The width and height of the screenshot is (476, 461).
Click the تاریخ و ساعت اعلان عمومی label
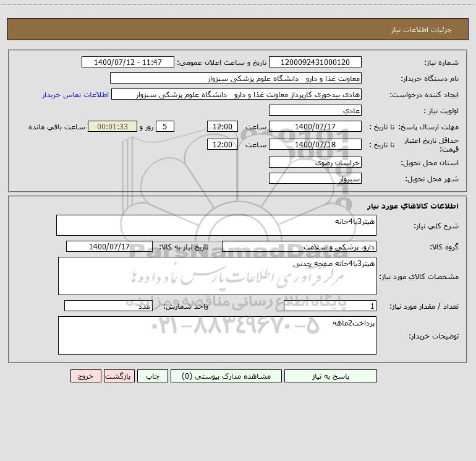click(x=222, y=62)
